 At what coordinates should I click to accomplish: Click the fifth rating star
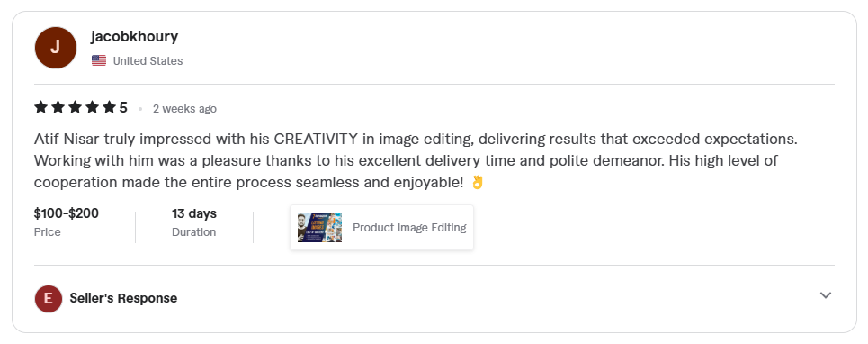(x=110, y=107)
